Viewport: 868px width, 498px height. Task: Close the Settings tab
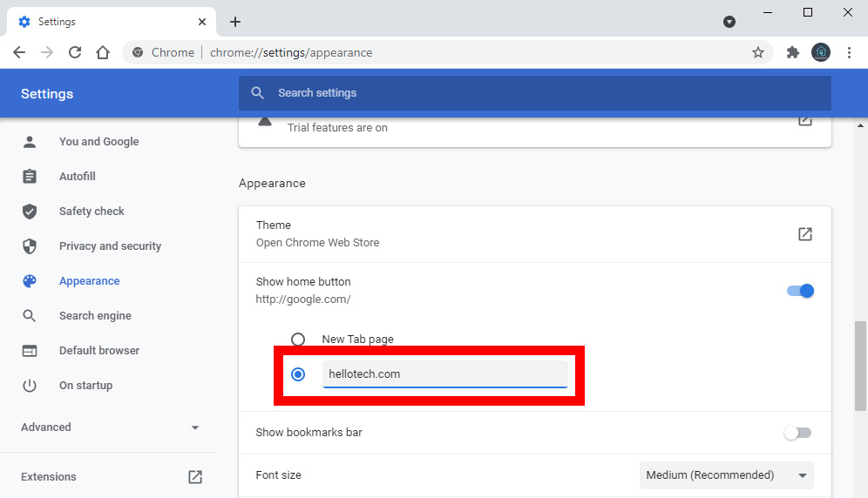point(202,22)
